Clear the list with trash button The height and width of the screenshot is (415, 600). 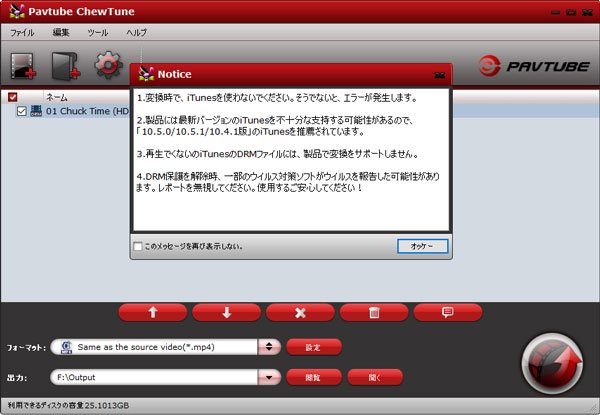pyautogui.click(x=374, y=312)
